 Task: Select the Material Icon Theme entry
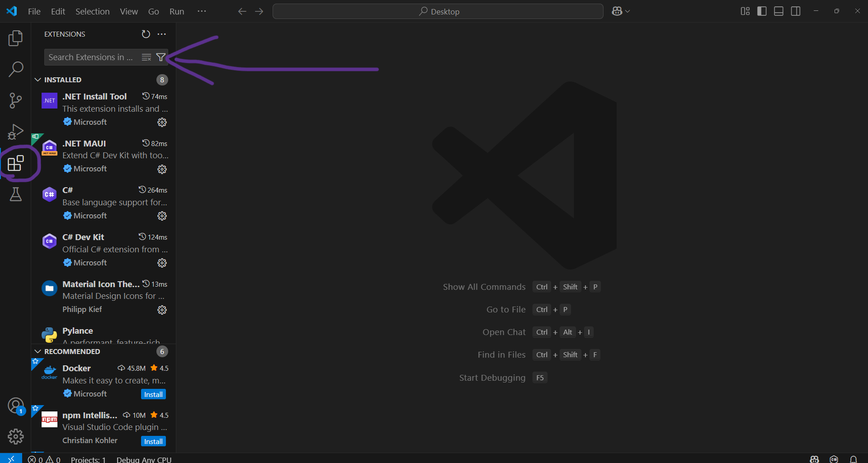[x=104, y=297]
